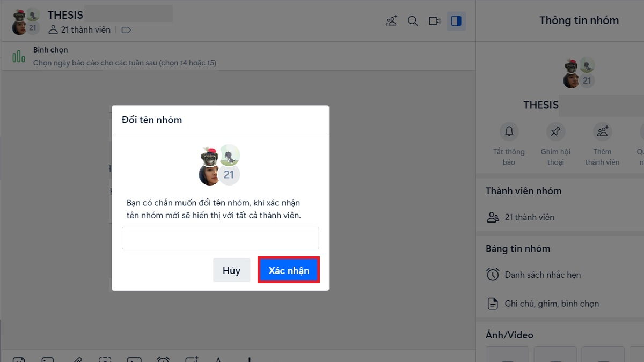Cancel the rename with Hủy button
644x362 pixels.
[x=231, y=270]
